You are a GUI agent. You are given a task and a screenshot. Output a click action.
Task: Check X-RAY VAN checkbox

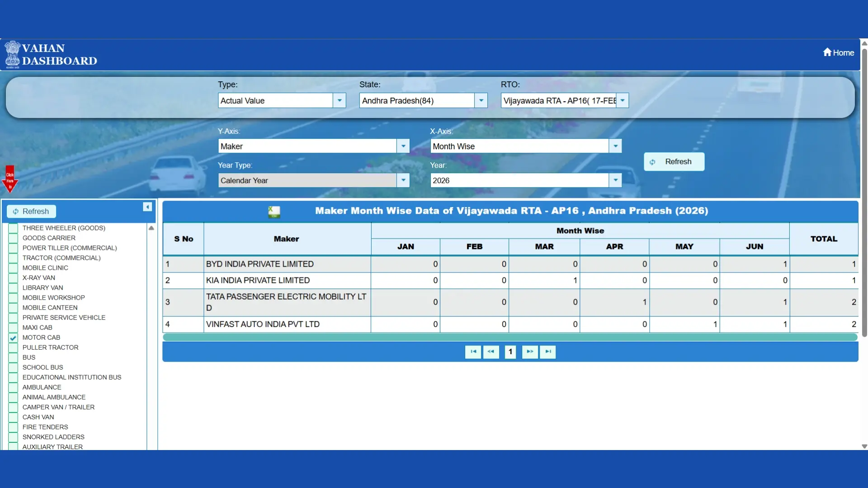13,278
